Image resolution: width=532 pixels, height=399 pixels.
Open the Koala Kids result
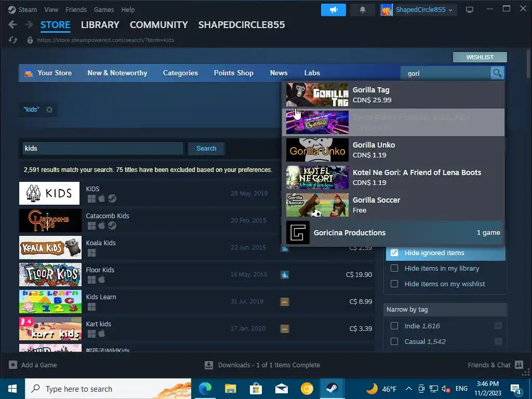197,248
